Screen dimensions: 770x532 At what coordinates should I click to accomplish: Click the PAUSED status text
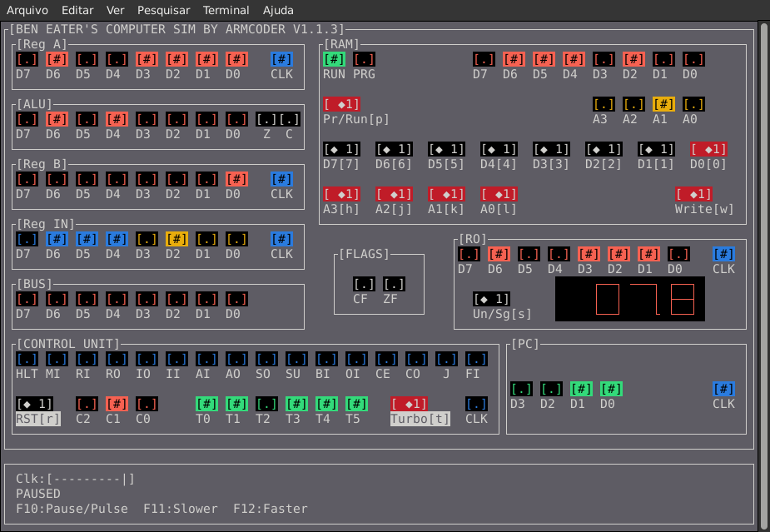point(37,494)
